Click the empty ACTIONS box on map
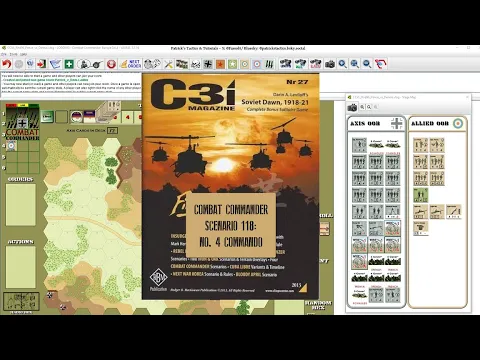This screenshot has height=360, width=480. click(21, 267)
